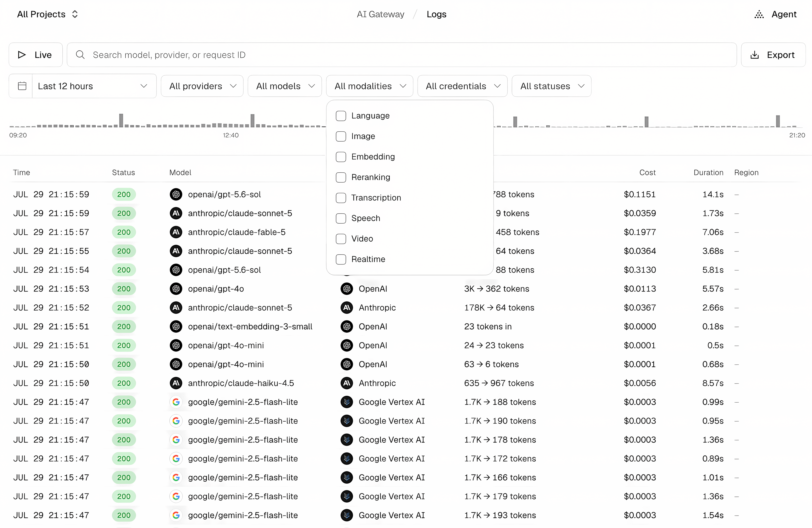The width and height of the screenshot is (812, 528).
Task: Check the Image modality checkbox
Action: (341, 136)
